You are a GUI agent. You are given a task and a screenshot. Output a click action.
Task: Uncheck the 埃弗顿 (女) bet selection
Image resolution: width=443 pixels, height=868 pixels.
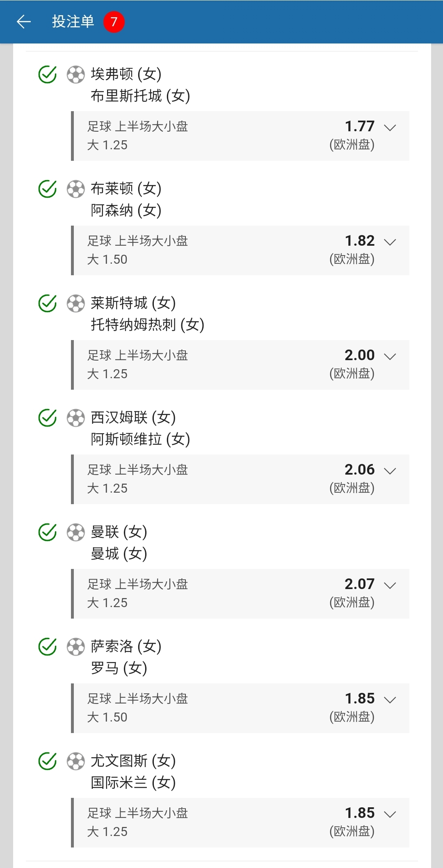click(48, 75)
